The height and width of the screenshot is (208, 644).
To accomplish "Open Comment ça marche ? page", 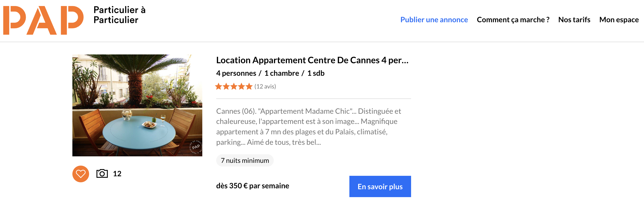I will tap(513, 20).
